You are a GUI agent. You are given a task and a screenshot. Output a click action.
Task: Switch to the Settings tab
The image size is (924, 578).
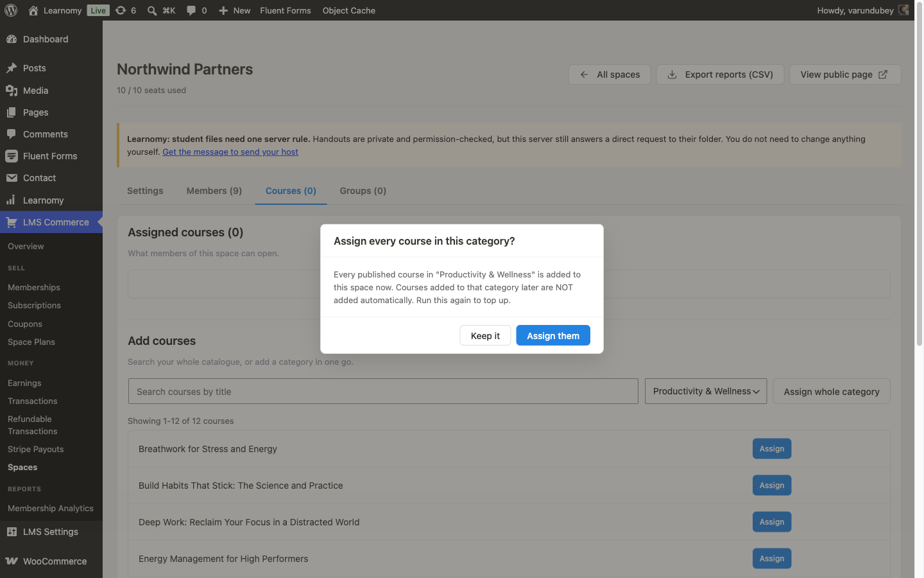(x=145, y=191)
